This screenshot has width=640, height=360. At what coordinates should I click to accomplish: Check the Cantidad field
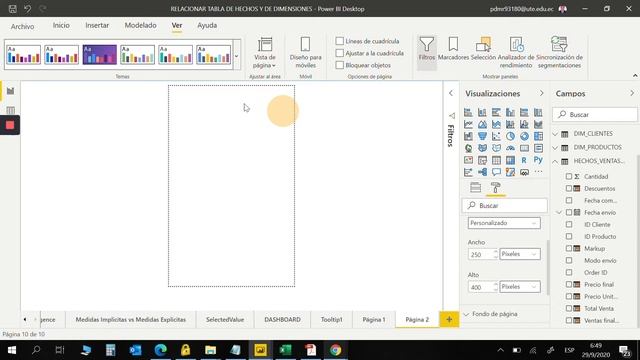click(569, 176)
